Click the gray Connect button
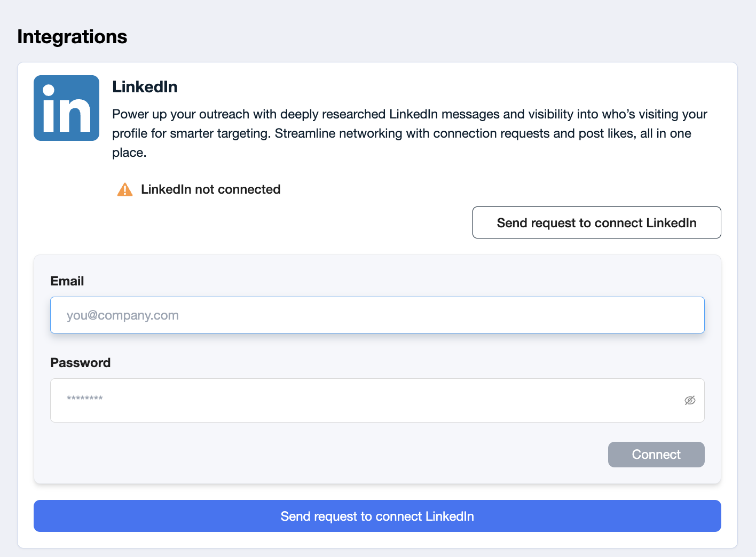This screenshot has height=557, width=756. pos(656,455)
